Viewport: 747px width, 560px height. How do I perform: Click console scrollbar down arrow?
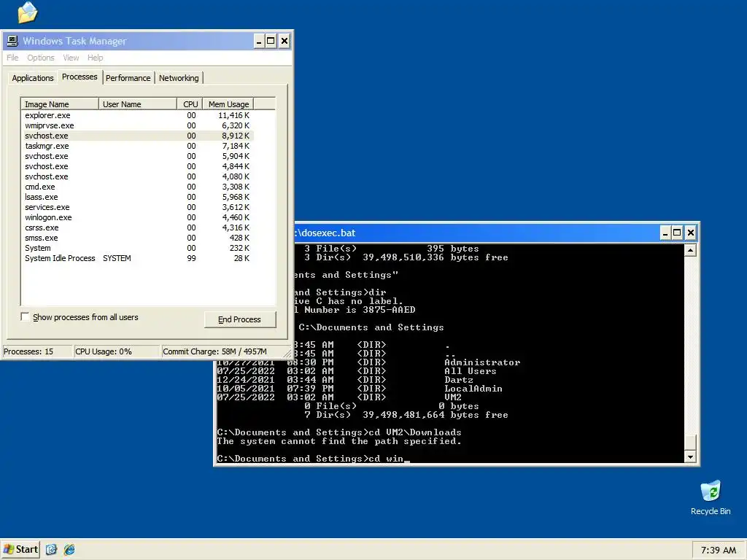[690, 457]
